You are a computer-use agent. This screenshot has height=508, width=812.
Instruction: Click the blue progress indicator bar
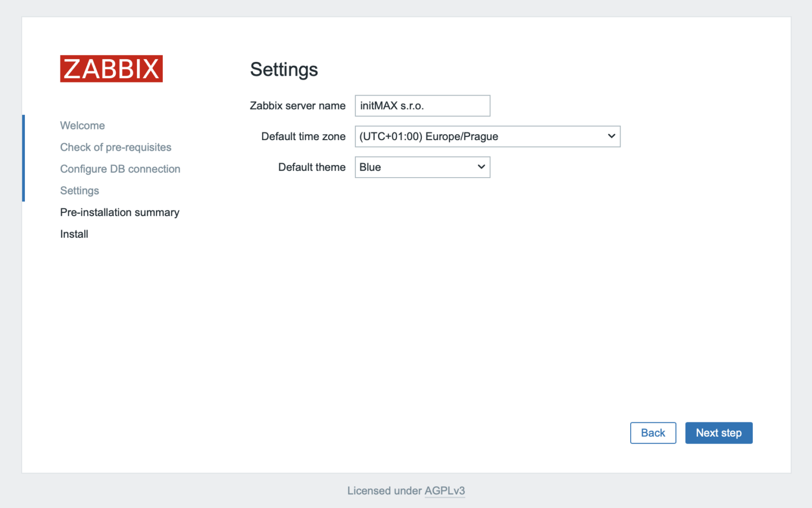(x=23, y=158)
